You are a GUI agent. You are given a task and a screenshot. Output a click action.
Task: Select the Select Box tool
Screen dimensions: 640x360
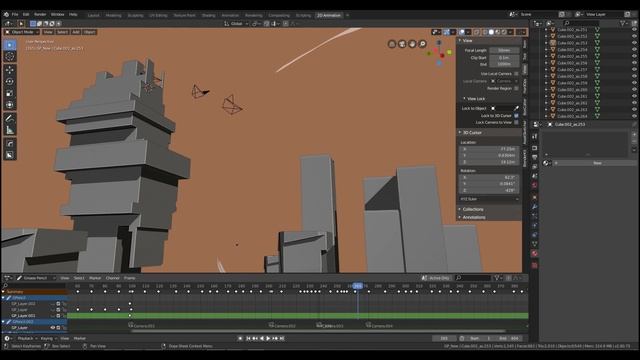(x=10, y=45)
